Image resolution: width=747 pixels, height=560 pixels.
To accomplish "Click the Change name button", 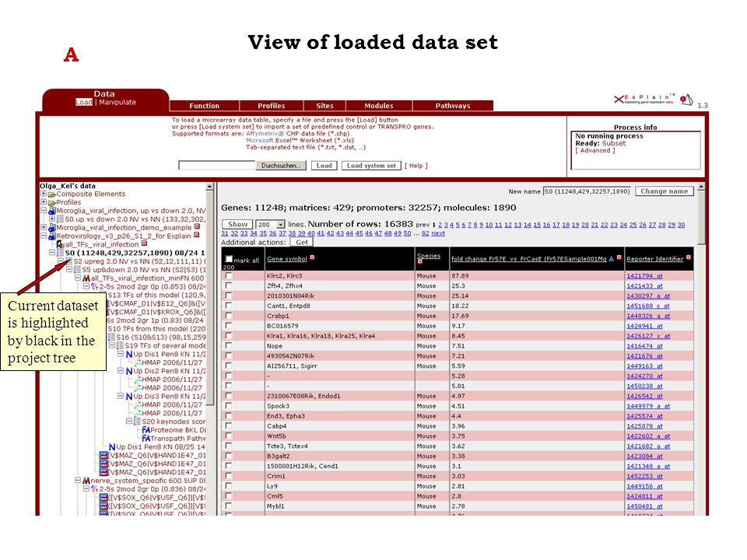I will [664, 191].
